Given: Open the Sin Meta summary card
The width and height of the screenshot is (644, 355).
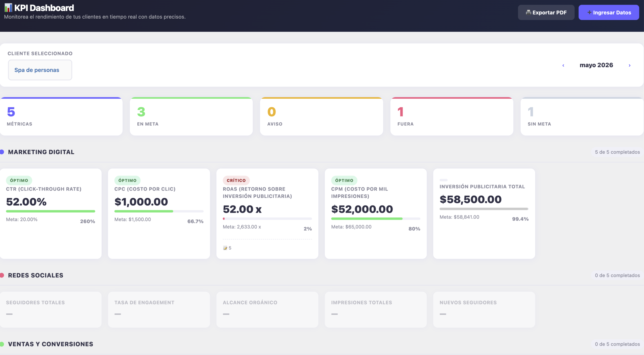Looking at the screenshot, I should tap(582, 116).
